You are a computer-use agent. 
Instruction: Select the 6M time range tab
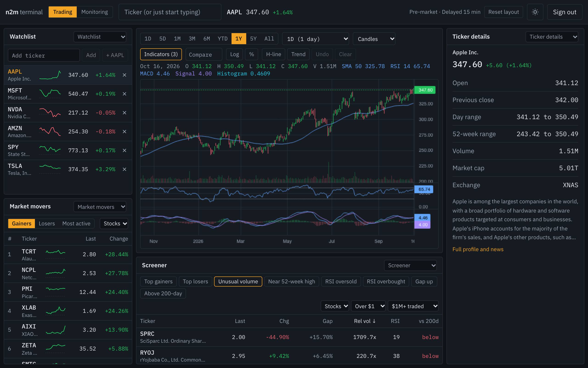[206, 39]
